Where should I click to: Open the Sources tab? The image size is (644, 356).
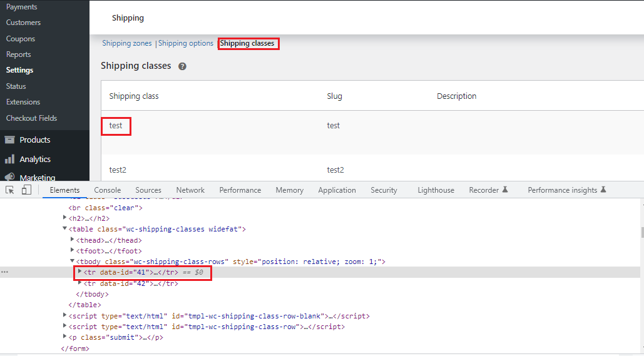148,190
